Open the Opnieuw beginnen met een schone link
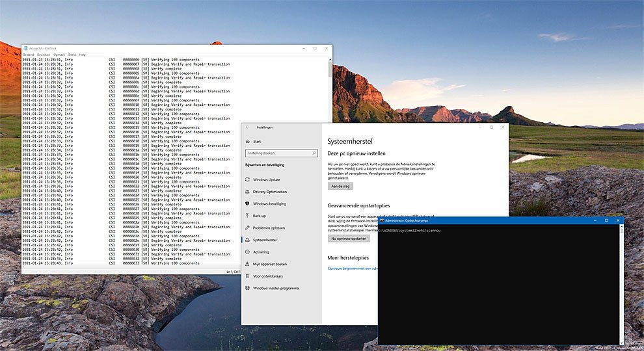The width and height of the screenshot is (644, 351). [x=353, y=268]
